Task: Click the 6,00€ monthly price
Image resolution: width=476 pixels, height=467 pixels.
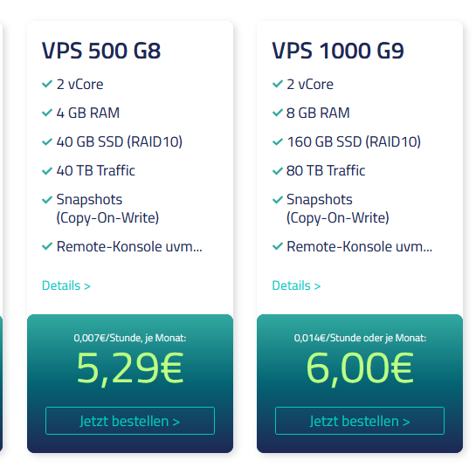Action: pos(360,368)
